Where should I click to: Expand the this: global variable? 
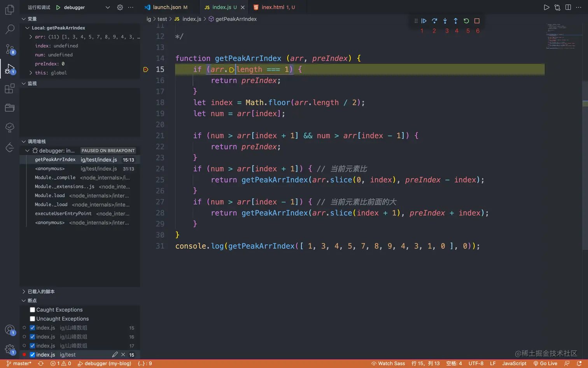tap(31, 73)
